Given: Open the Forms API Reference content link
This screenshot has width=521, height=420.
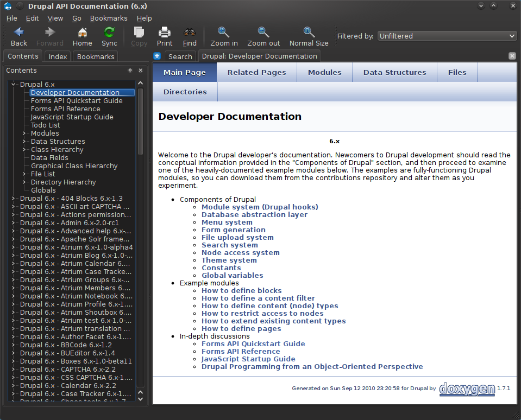Looking at the screenshot, I should coord(241,351).
